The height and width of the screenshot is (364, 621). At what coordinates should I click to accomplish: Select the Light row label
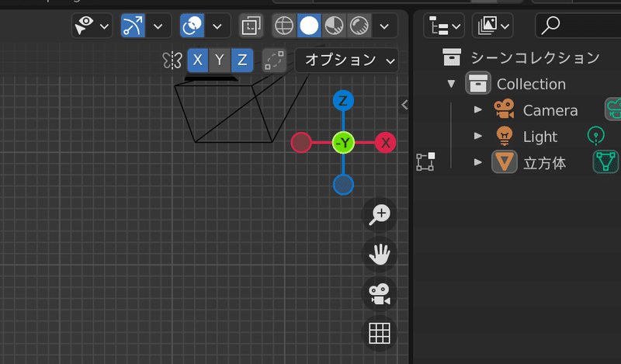pyautogui.click(x=539, y=137)
